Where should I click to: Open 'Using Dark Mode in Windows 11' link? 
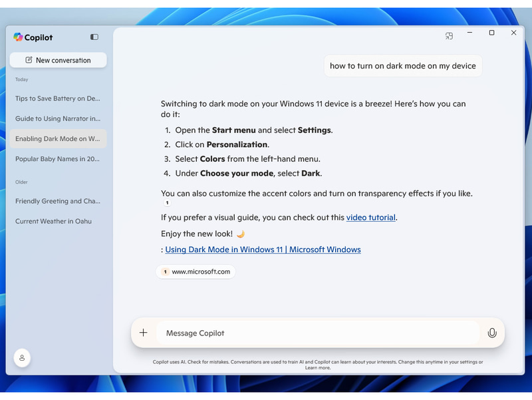click(x=263, y=250)
